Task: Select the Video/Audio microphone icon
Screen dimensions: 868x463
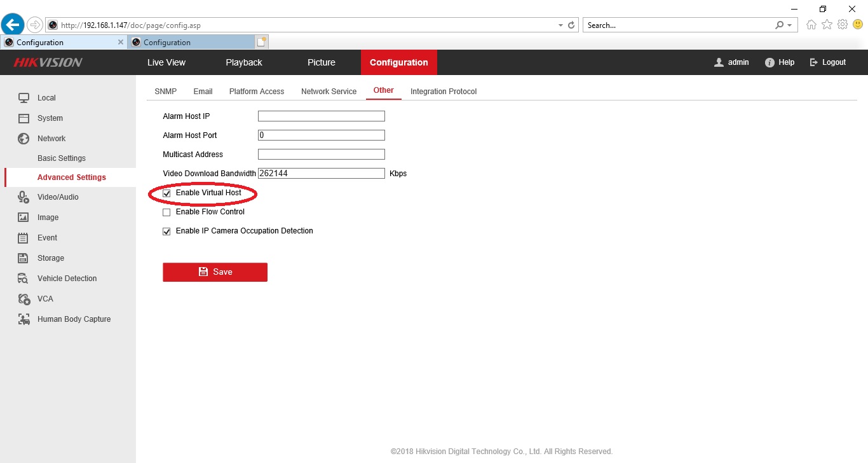Action: (x=24, y=197)
